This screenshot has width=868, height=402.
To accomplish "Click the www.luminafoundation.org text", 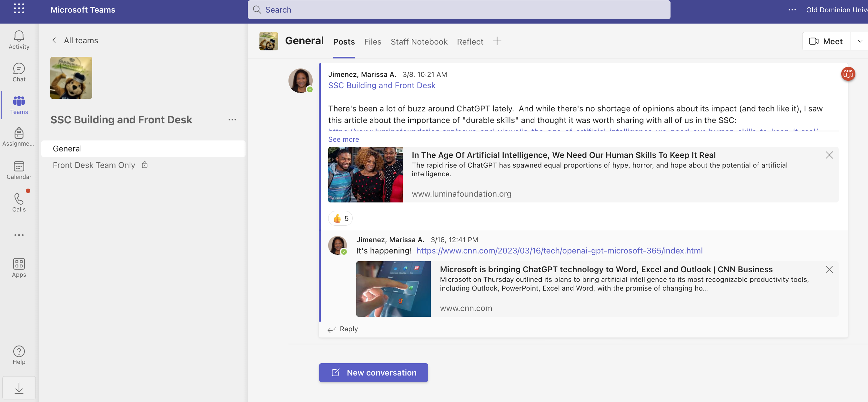I will point(461,194).
